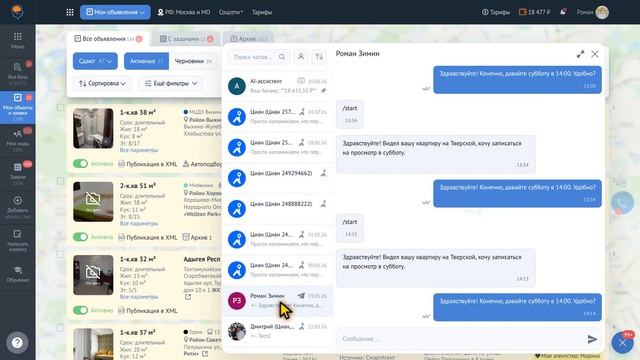Select Мои объекты и заявки sidebar item
Screen dimensions: 640x360
click(x=18, y=107)
